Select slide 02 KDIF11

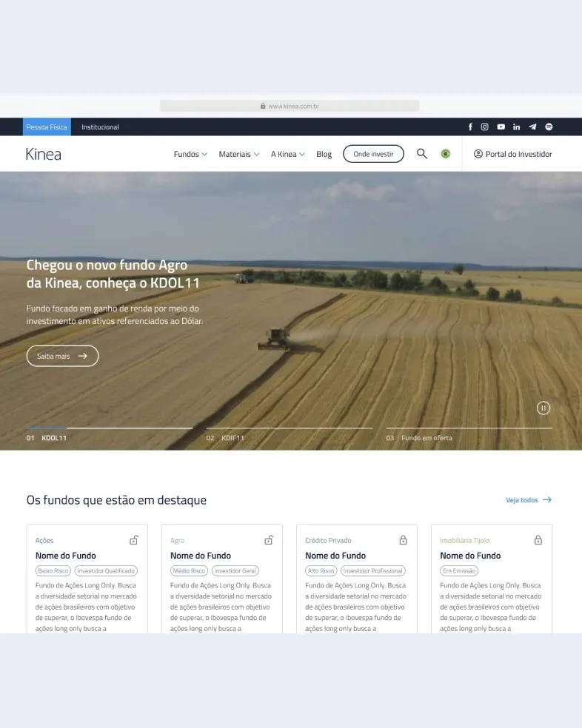(225, 438)
